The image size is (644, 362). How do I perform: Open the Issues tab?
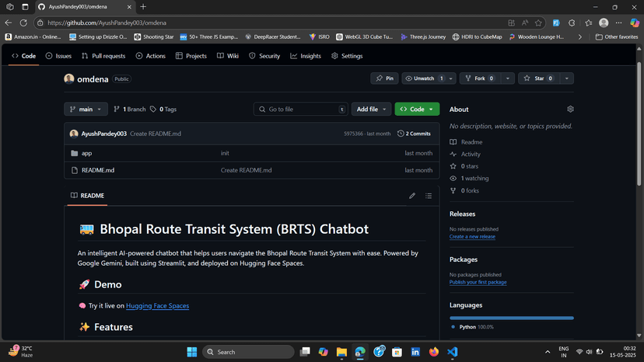pyautogui.click(x=58, y=56)
